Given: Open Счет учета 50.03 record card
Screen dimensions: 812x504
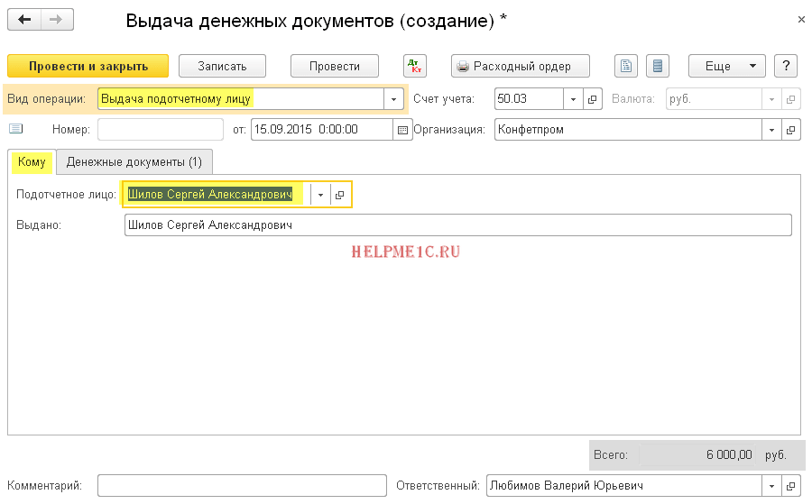Looking at the screenshot, I should coord(593,99).
